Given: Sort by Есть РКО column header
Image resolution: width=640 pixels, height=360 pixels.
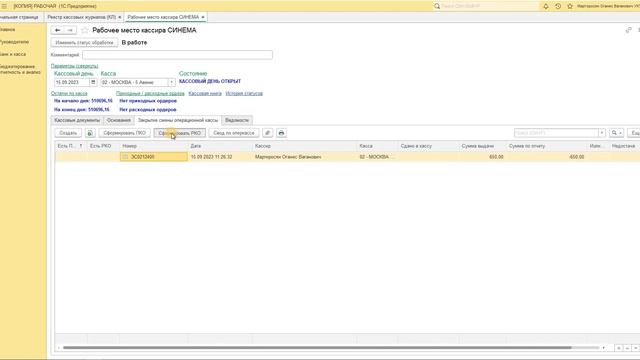Looking at the screenshot, I should click(x=103, y=146).
